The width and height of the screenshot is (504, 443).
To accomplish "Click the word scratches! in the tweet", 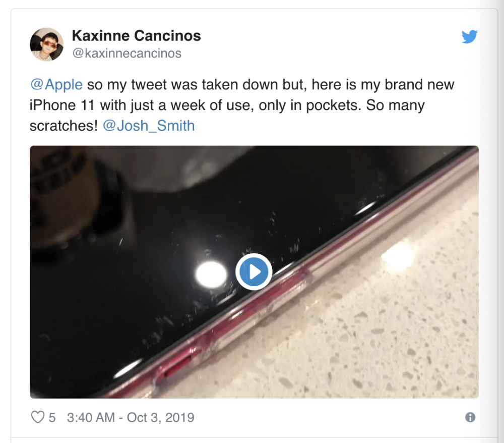I will tap(64, 126).
